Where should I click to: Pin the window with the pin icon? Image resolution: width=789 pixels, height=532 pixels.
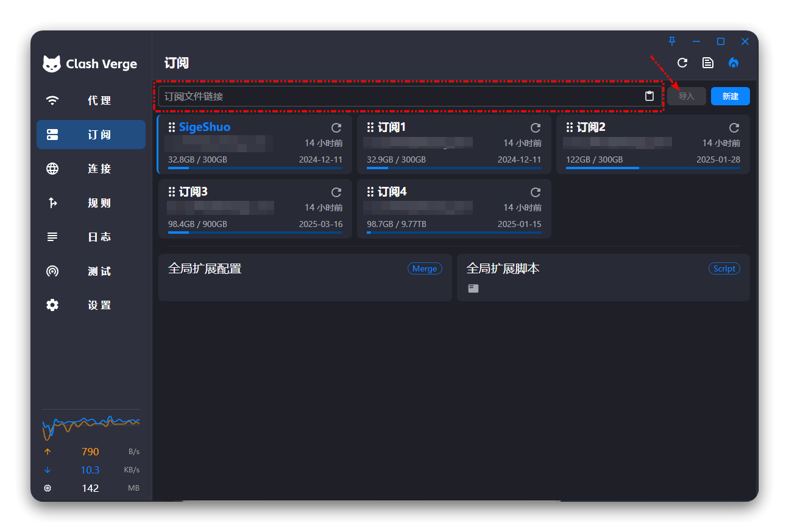tap(672, 41)
